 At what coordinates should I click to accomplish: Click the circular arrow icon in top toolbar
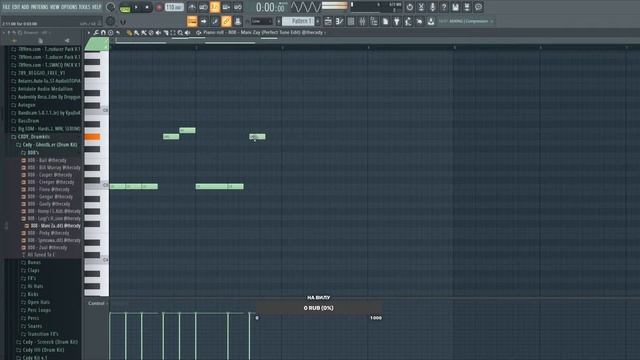(x=409, y=7)
